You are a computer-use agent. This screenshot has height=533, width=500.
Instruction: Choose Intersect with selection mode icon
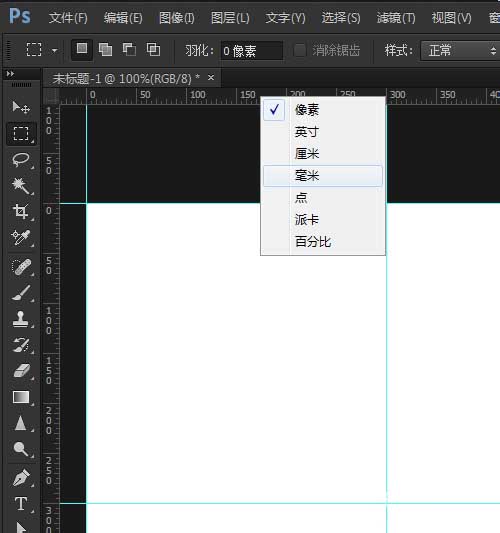[x=153, y=50]
